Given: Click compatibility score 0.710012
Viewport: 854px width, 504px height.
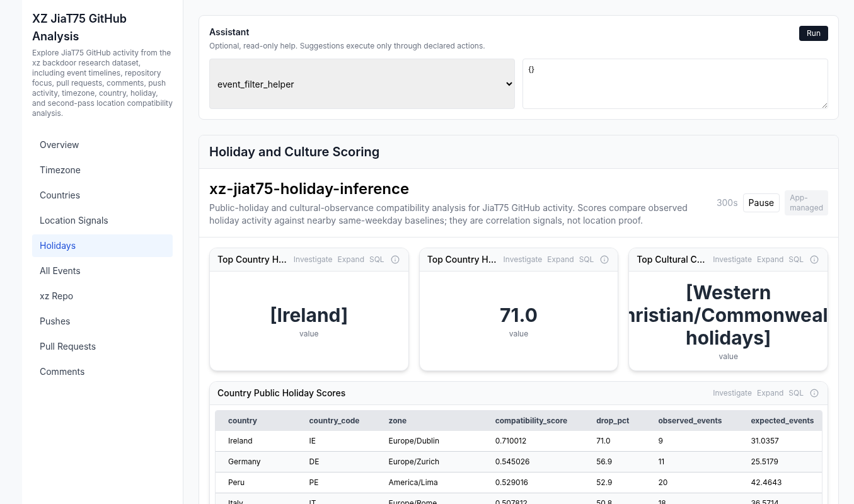Looking at the screenshot, I should click(511, 441).
